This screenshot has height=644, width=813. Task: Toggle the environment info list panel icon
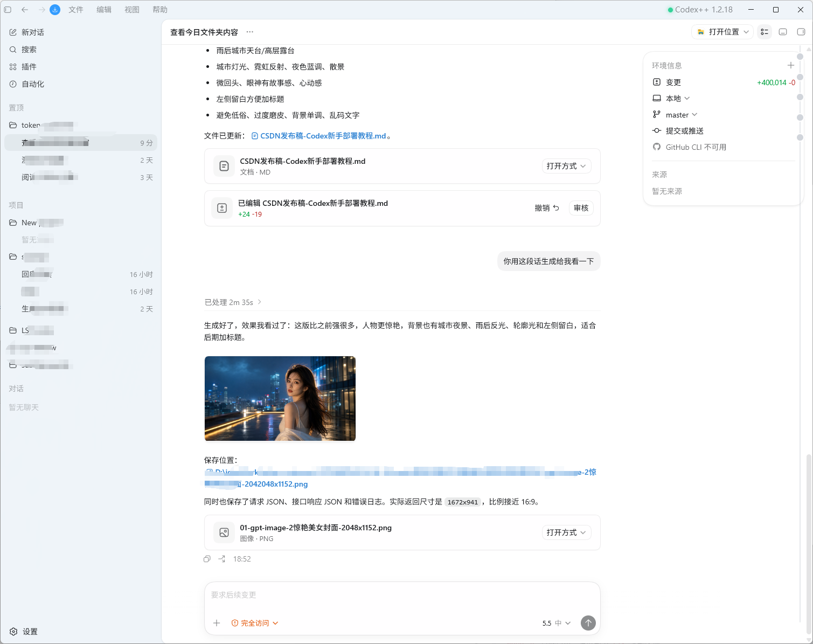765,32
